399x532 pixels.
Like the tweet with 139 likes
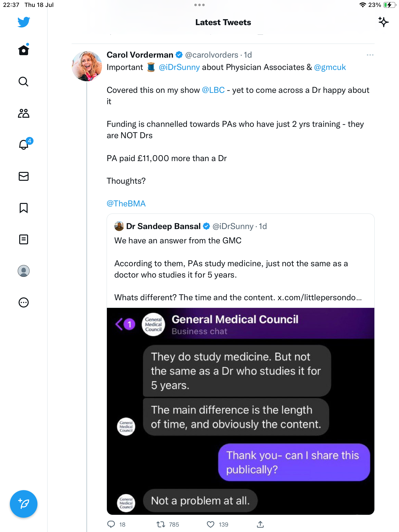click(x=211, y=524)
